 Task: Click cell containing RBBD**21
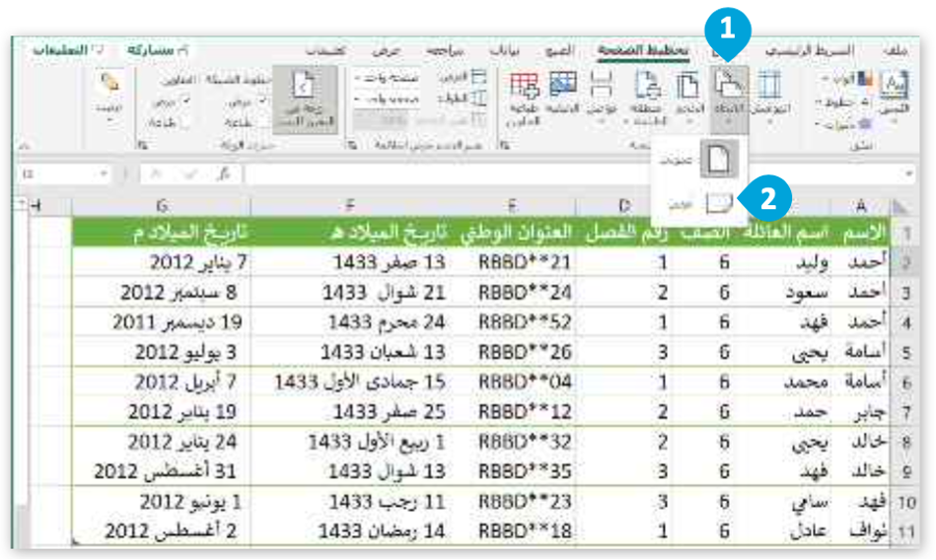pyautogui.click(x=513, y=262)
